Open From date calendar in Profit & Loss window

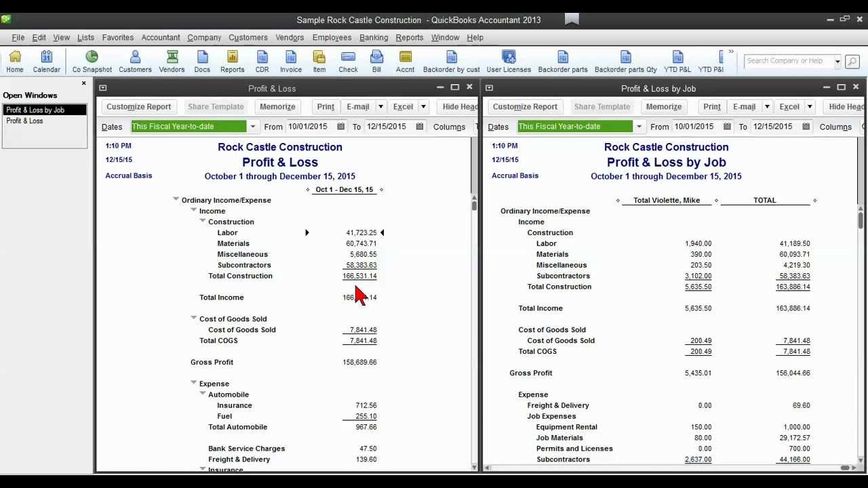click(340, 126)
